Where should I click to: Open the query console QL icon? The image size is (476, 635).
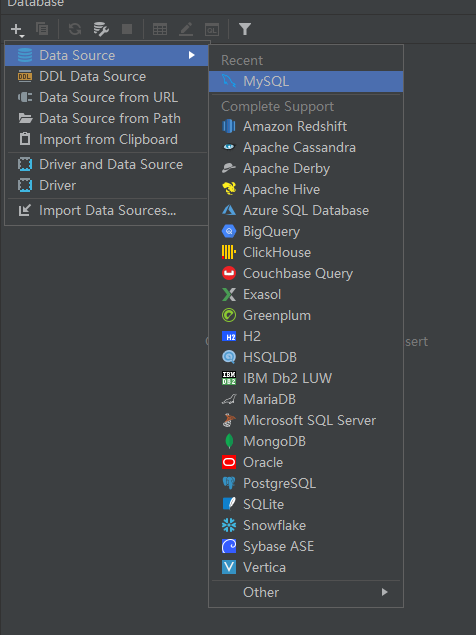click(x=212, y=30)
